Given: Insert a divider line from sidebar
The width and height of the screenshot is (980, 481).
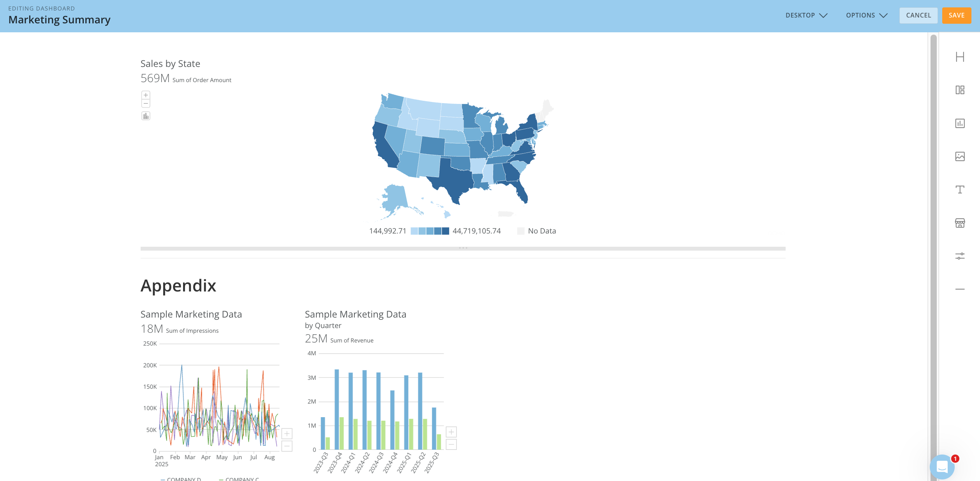Looking at the screenshot, I should pyautogui.click(x=960, y=289).
